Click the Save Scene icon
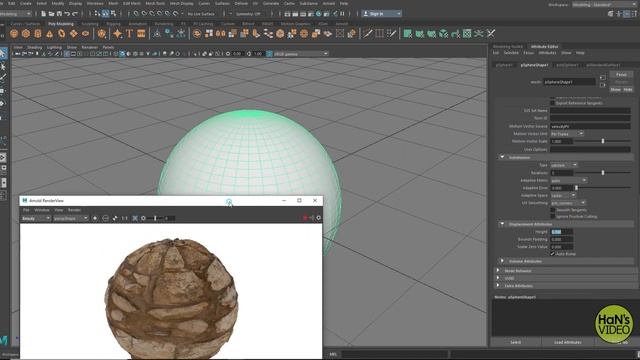 59,13
